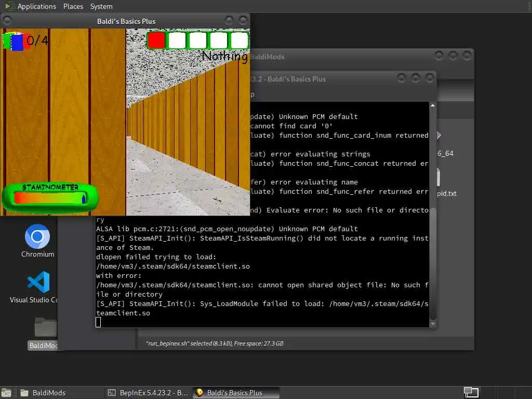532x399 pixels.
Task: Click the right arrow in file manager
Action: pyautogui.click(x=439, y=136)
